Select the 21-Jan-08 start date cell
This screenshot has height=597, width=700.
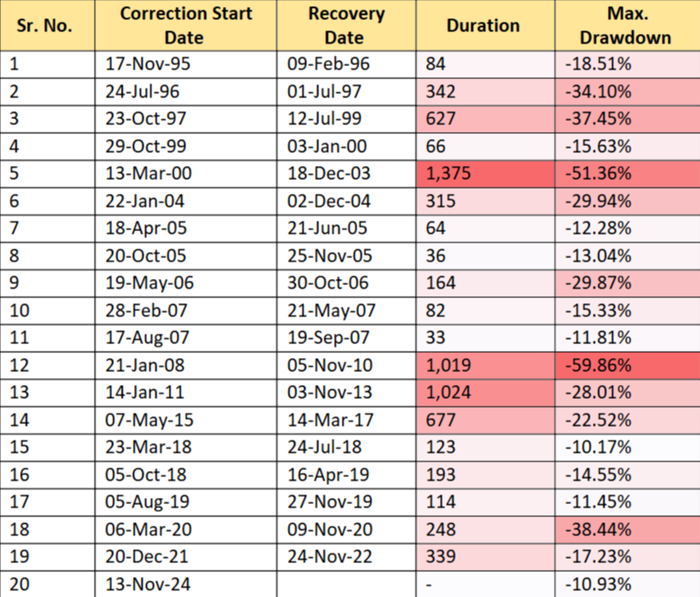pyautogui.click(x=184, y=366)
